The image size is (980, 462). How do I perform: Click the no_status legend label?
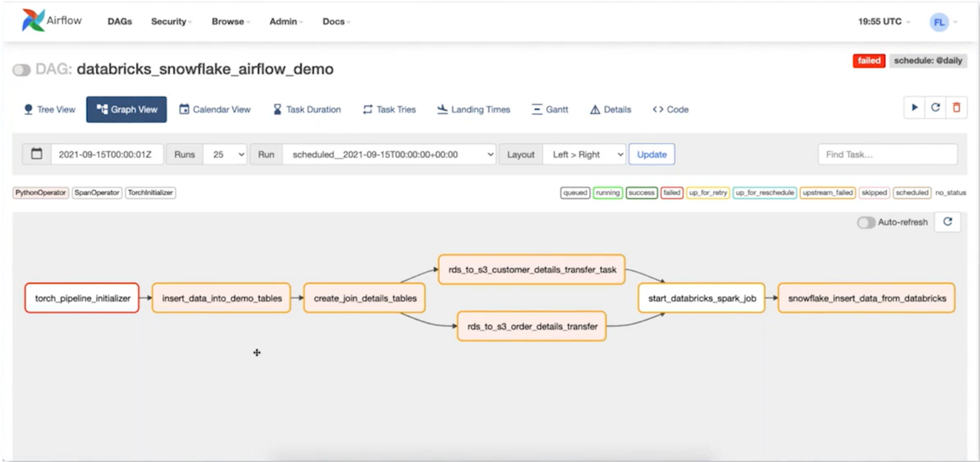coord(950,193)
